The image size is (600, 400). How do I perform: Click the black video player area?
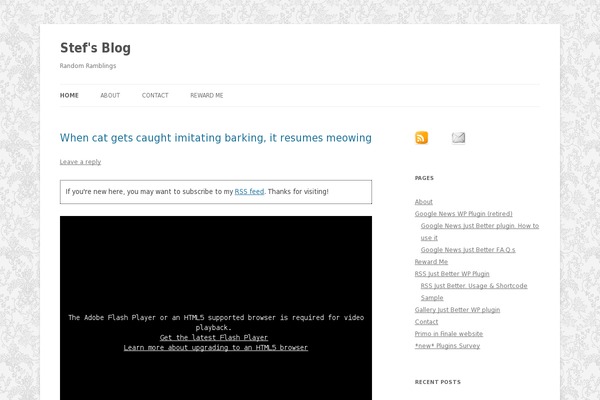(216, 308)
